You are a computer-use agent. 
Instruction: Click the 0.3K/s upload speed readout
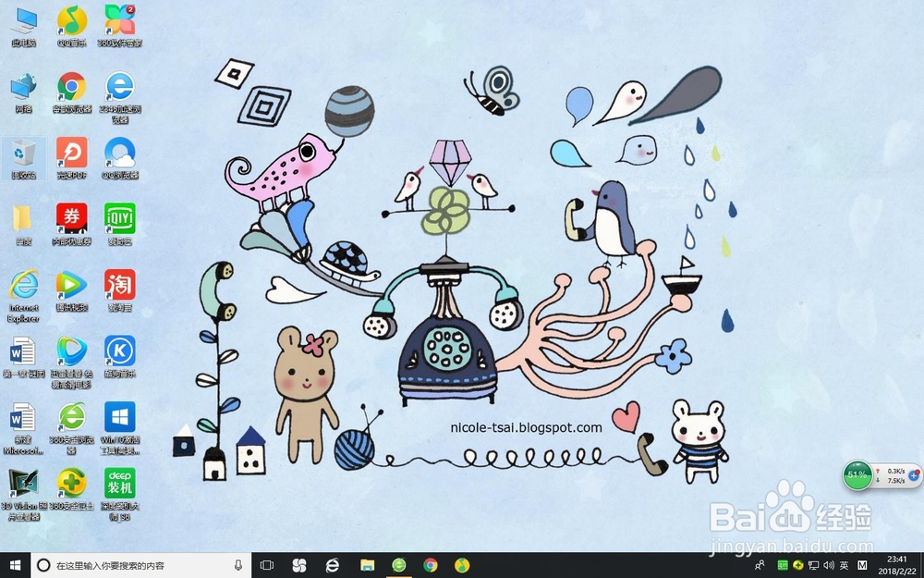(895, 471)
